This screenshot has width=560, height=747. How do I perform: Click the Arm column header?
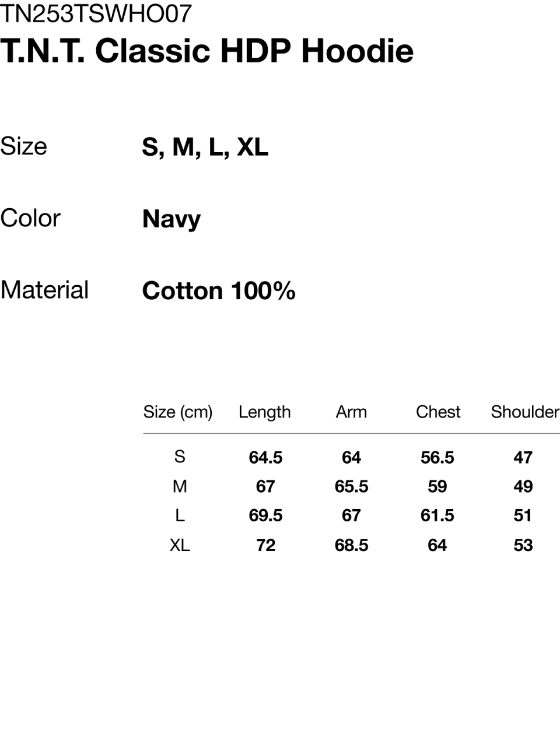[x=351, y=412]
